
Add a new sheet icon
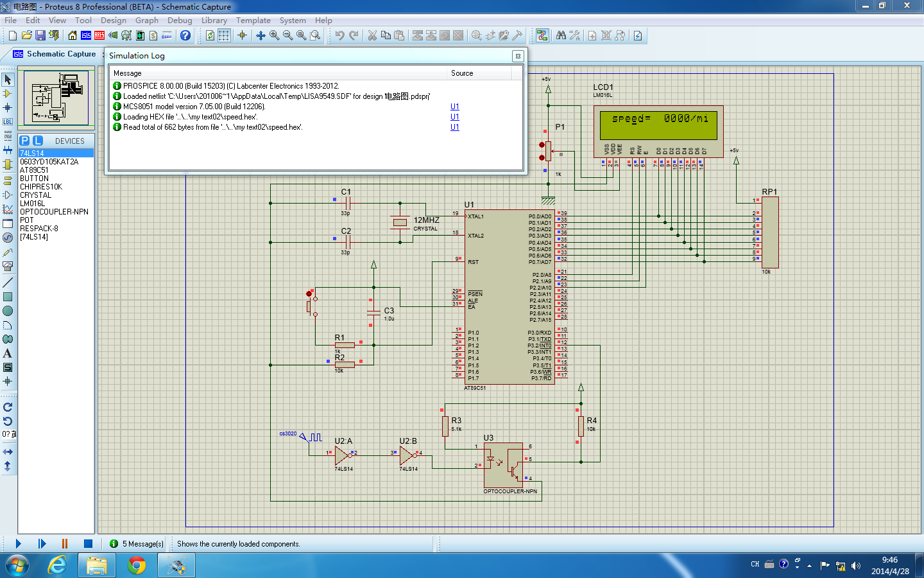click(592, 35)
